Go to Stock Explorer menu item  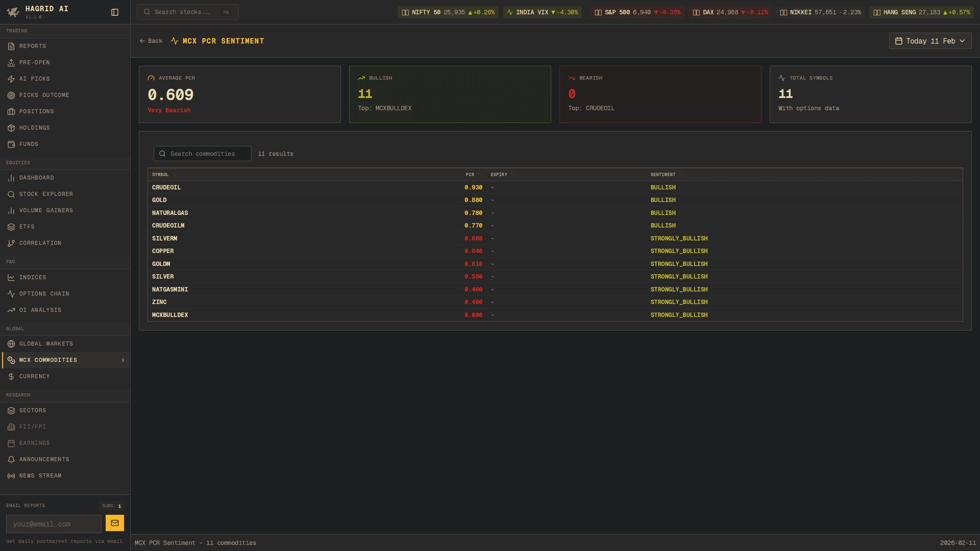click(x=46, y=194)
